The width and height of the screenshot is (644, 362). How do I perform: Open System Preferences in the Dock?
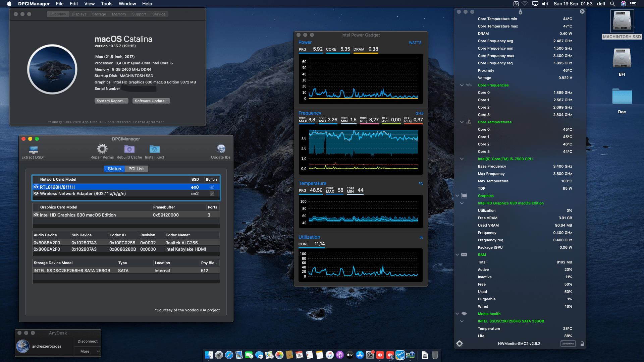pos(370,355)
